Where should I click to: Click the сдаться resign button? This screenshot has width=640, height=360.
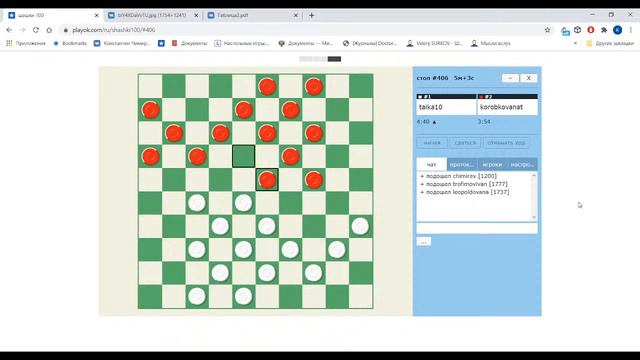[x=465, y=143]
